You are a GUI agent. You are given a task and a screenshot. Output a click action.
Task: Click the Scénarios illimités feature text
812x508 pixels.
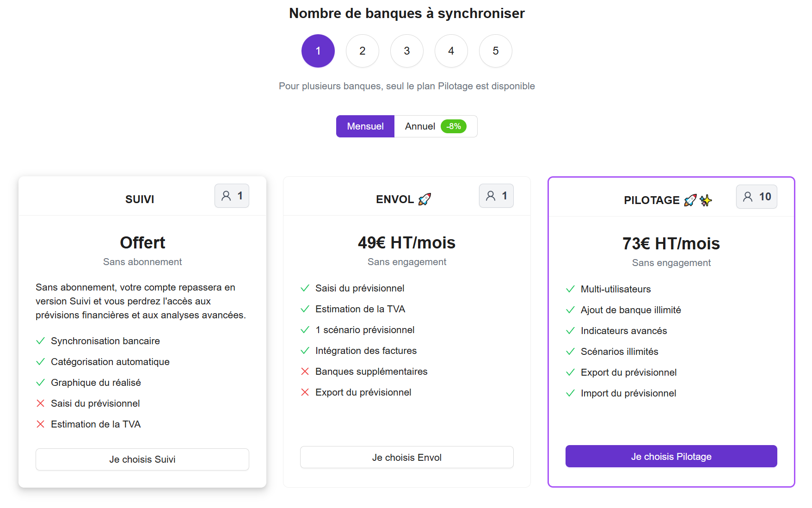coord(619,352)
